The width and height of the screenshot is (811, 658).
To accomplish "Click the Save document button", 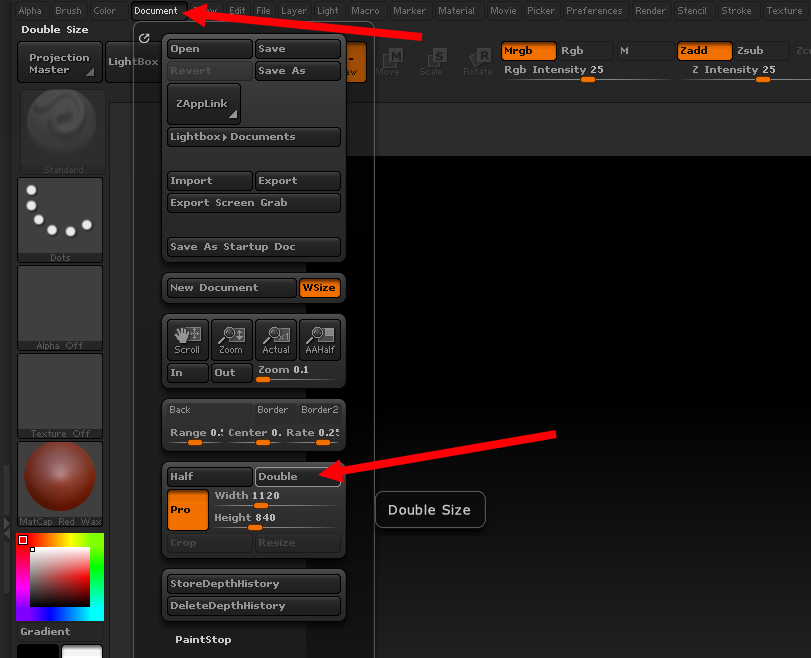I will tap(298, 49).
